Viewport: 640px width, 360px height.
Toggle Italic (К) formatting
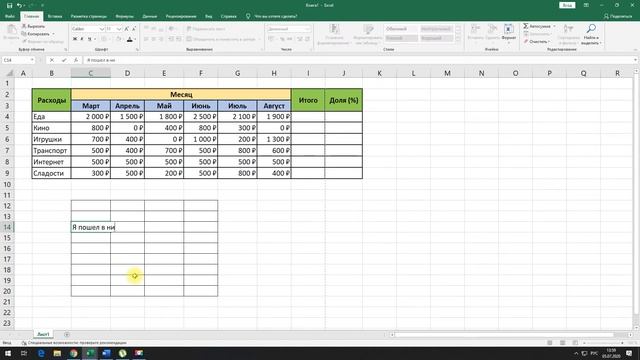pos(82,39)
